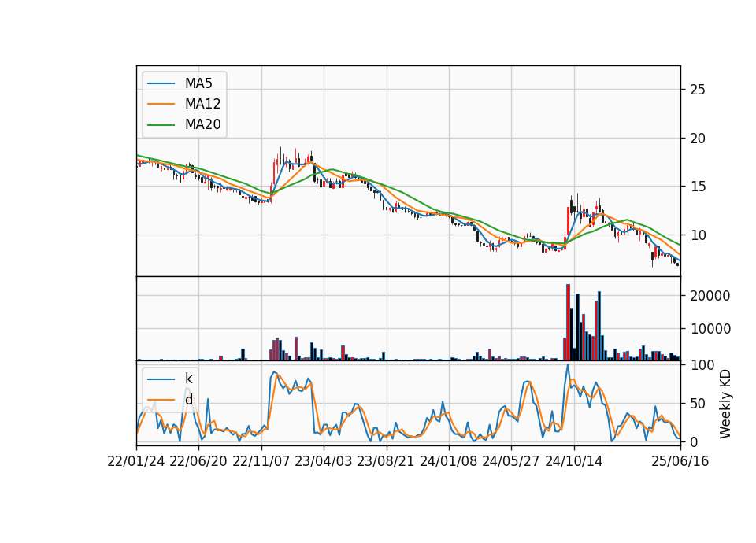Image resolution: width=756 pixels, height=543 pixels.
Task: Click the blue k legend line
Action: (x=161, y=379)
